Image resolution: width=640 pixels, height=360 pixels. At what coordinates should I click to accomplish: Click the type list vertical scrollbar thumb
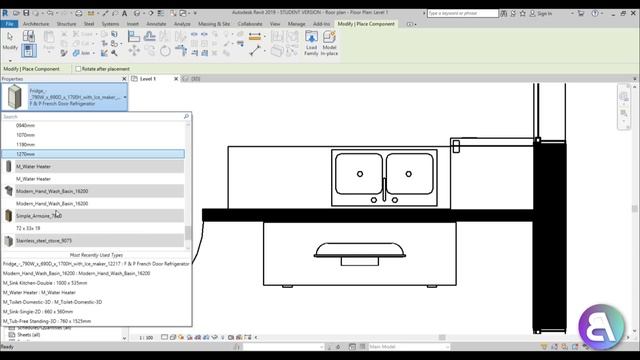click(x=188, y=233)
